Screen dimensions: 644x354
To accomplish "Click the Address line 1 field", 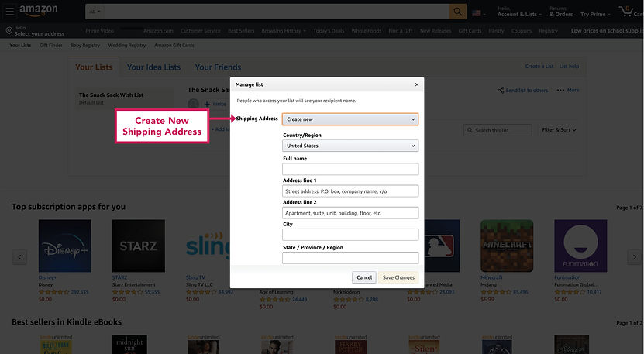I will 350,191.
